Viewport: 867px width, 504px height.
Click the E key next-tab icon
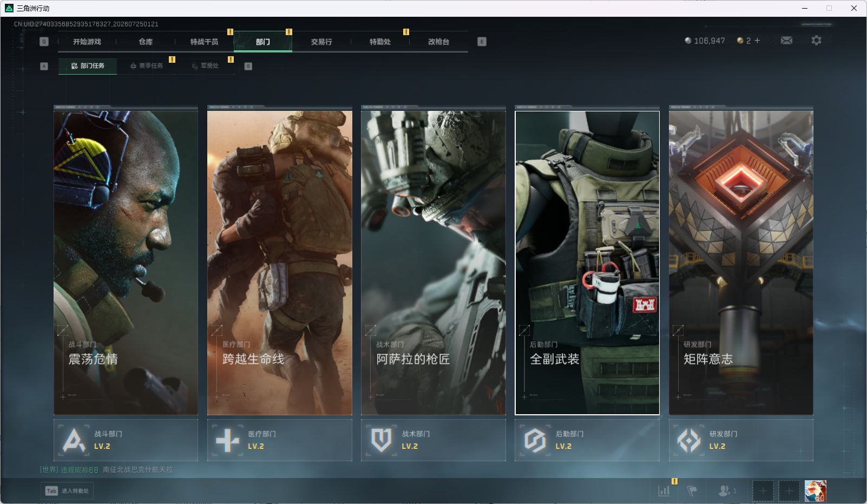(x=482, y=42)
